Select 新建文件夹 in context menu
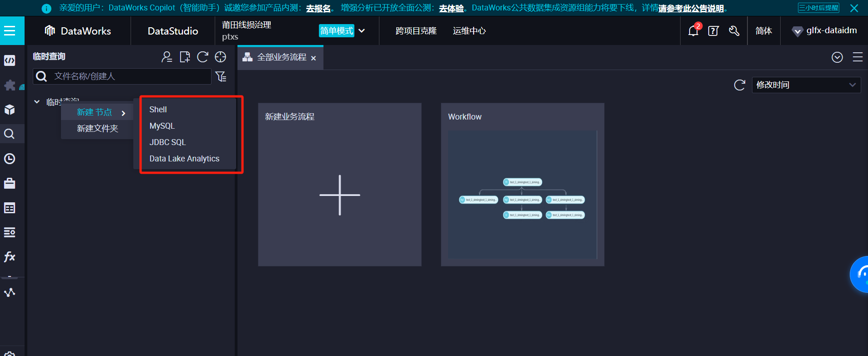Screen dimensions: 868x356 point(97,129)
